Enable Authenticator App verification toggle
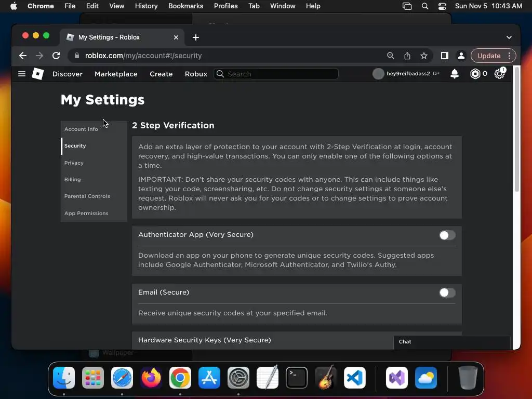This screenshot has height=399, width=532. pos(447,235)
